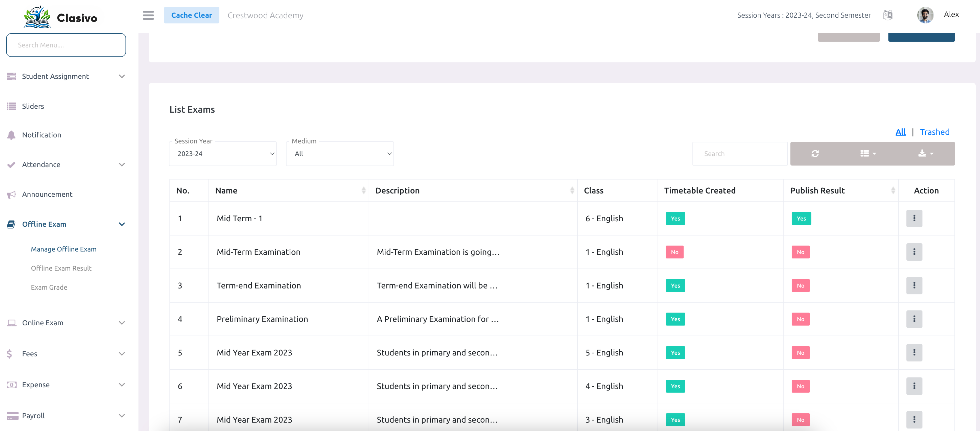Expand the Fees menu chevron

point(122,354)
